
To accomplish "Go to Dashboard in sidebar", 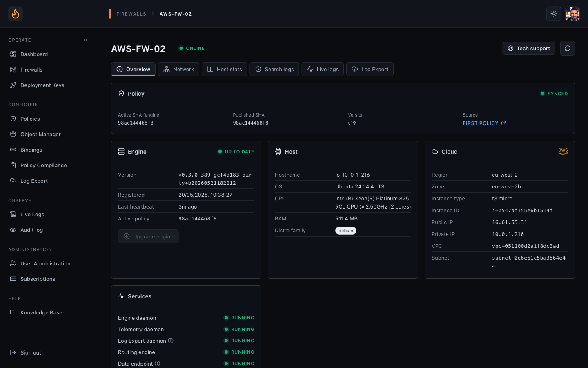I will 49,54.
